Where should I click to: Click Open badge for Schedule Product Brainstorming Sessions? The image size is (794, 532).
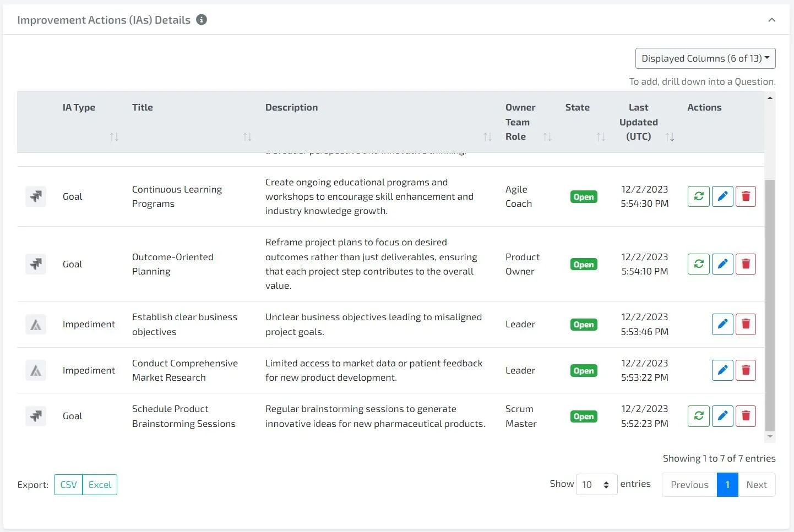[x=584, y=416]
